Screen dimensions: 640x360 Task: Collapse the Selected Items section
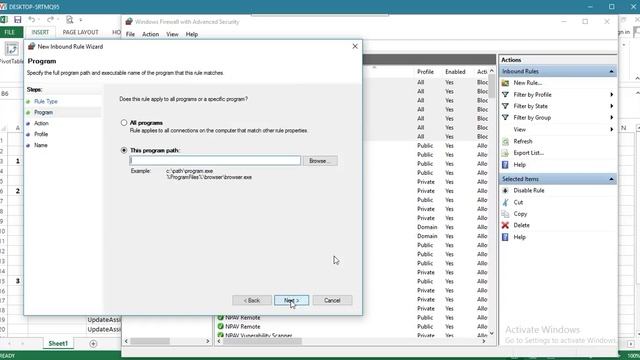click(611, 179)
